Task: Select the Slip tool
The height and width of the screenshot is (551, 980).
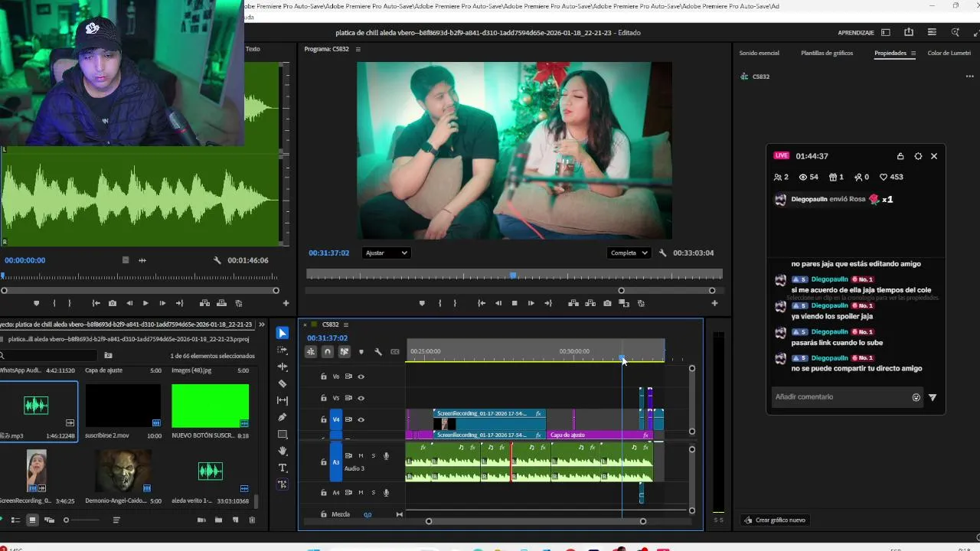Action: [x=283, y=400]
